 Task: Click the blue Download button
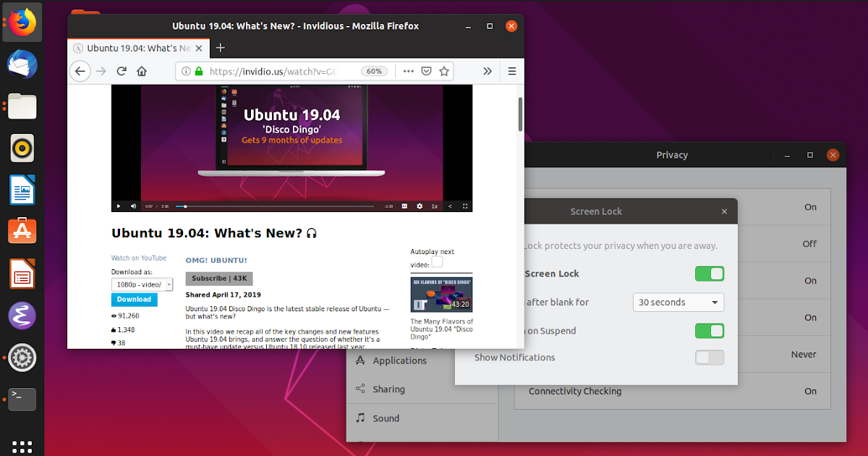(x=134, y=300)
